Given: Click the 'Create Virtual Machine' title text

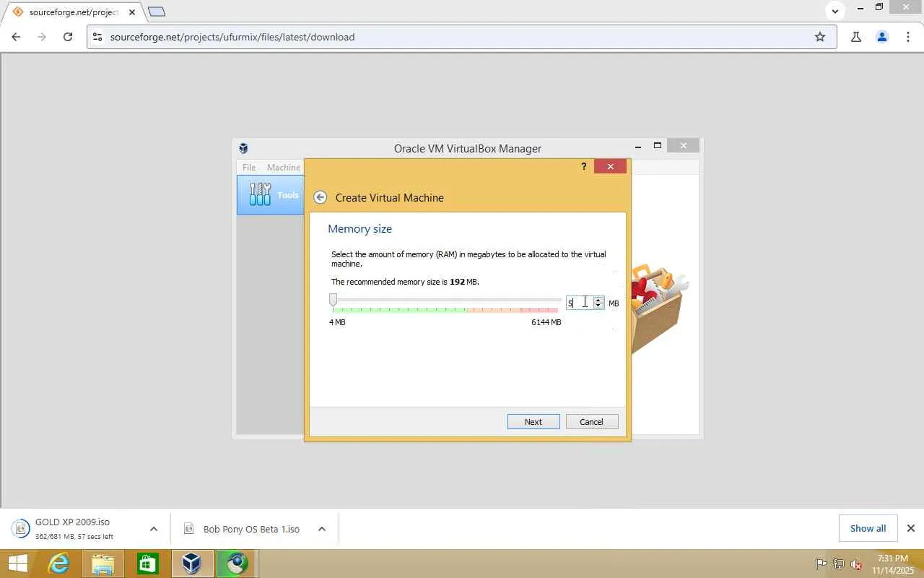Looking at the screenshot, I should tap(390, 198).
